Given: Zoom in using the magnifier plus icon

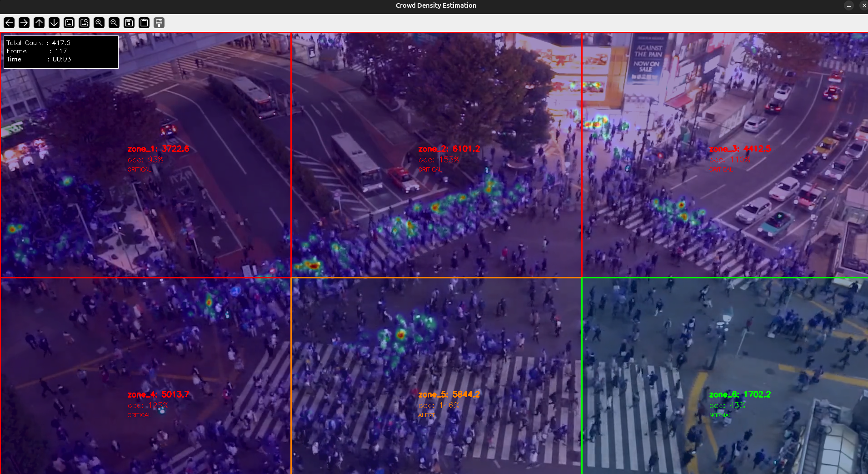Looking at the screenshot, I should point(99,23).
